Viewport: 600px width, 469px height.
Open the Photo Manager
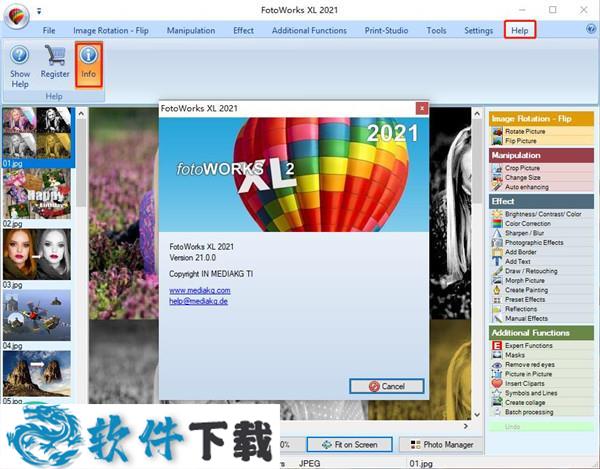point(441,444)
